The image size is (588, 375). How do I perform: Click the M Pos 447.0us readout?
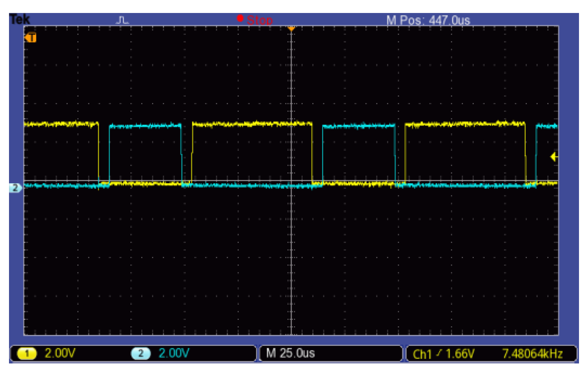coord(428,20)
